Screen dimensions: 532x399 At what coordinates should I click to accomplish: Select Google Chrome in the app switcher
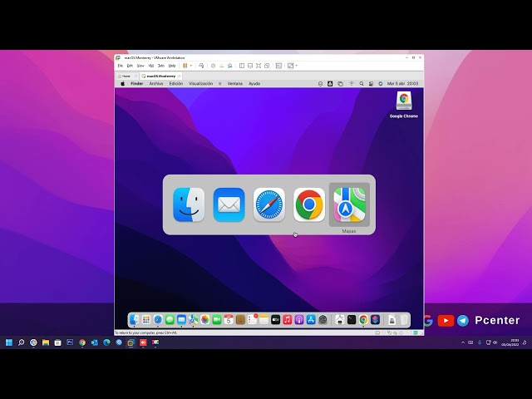[309, 204]
